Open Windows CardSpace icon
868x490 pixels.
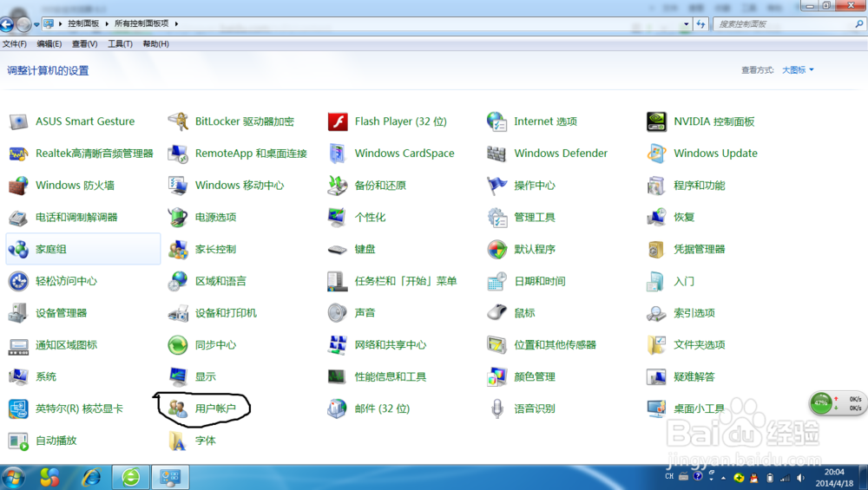(337, 154)
